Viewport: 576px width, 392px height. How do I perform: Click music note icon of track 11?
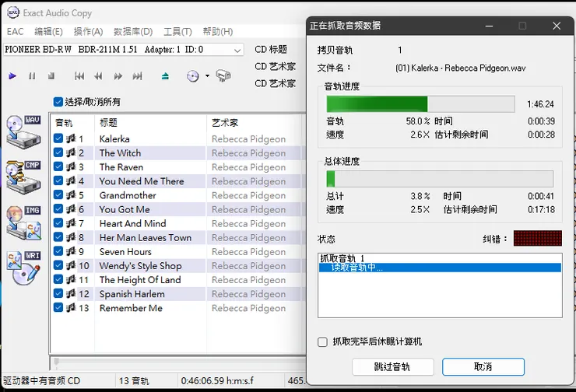click(x=71, y=280)
